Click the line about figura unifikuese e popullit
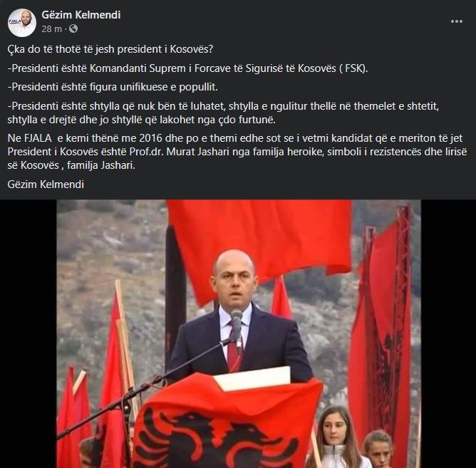 [x=113, y=87]
